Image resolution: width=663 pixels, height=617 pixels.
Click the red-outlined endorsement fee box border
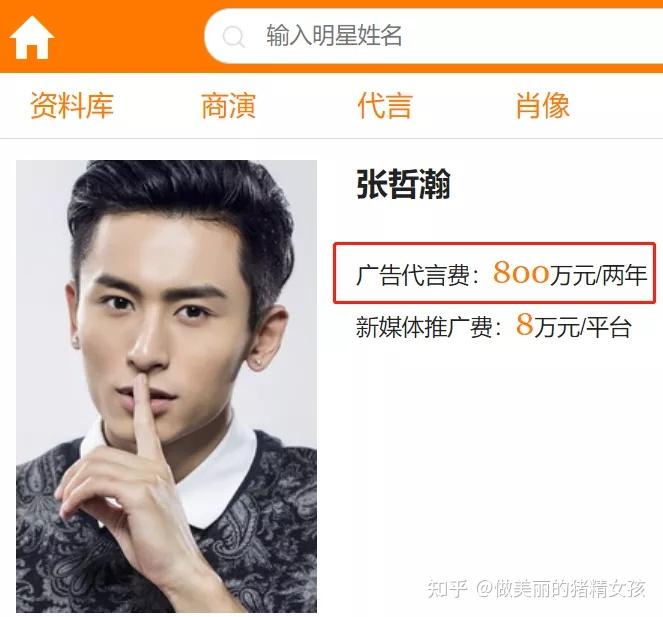(x=494, y=243)
